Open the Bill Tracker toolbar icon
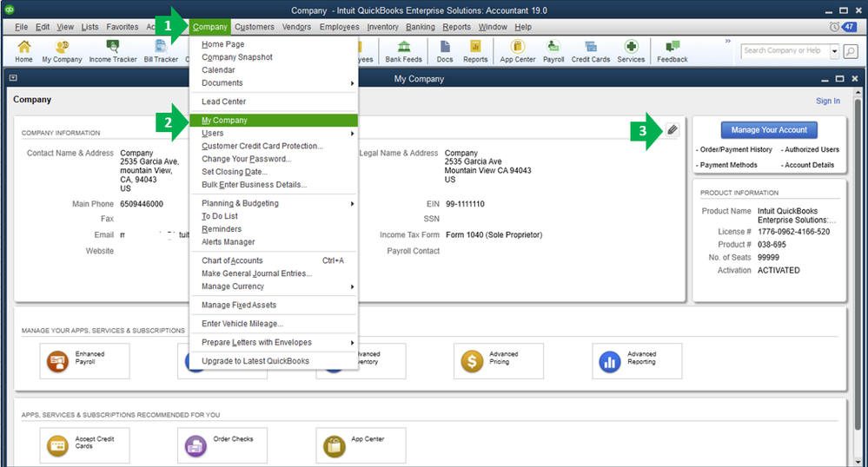 [x=161, y=51]
